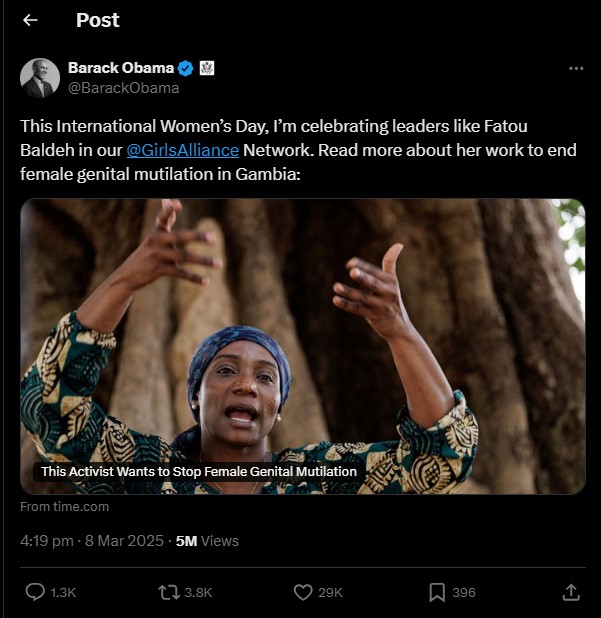Follow the 'From time.com' source link
The width and height of the screenshot is (601, 618).
65,507
